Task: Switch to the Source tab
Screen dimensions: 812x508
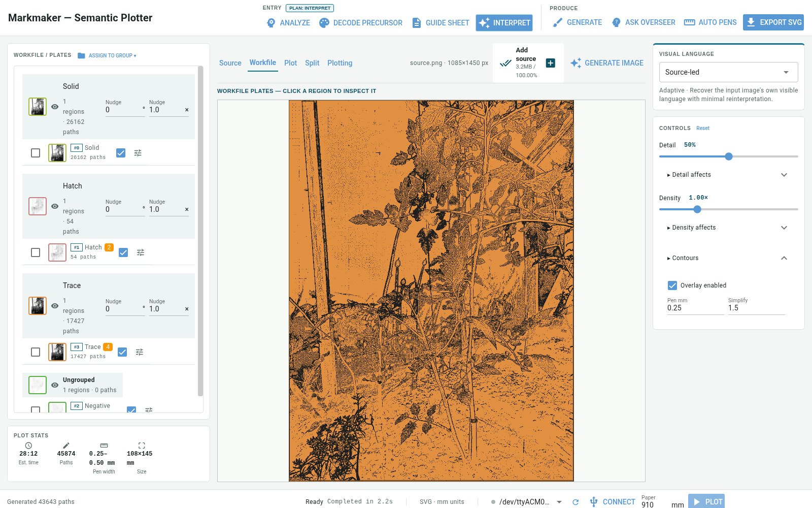Action: pos(230,63)
